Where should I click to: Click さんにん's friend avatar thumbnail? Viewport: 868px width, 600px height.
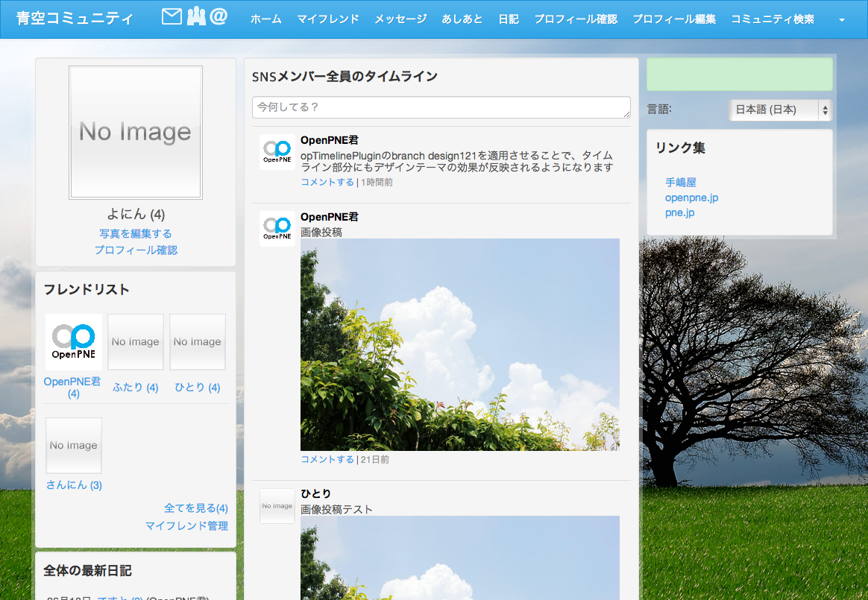click(73, 446)
